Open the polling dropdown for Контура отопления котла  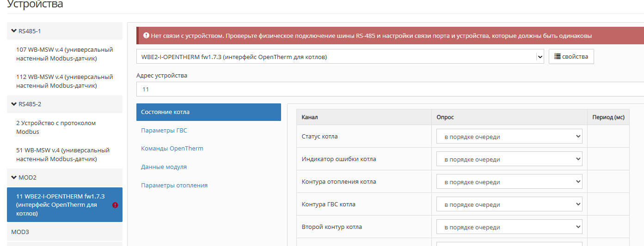click(509, 182)
